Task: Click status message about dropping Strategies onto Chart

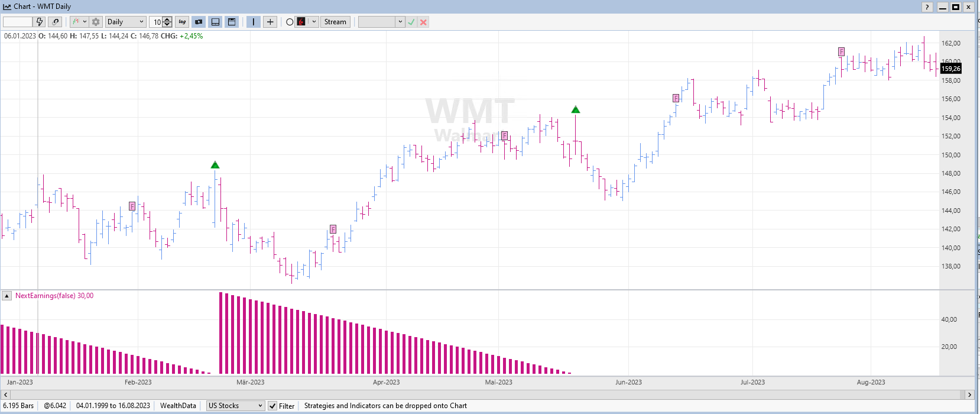Action: (x=385, y=406)
